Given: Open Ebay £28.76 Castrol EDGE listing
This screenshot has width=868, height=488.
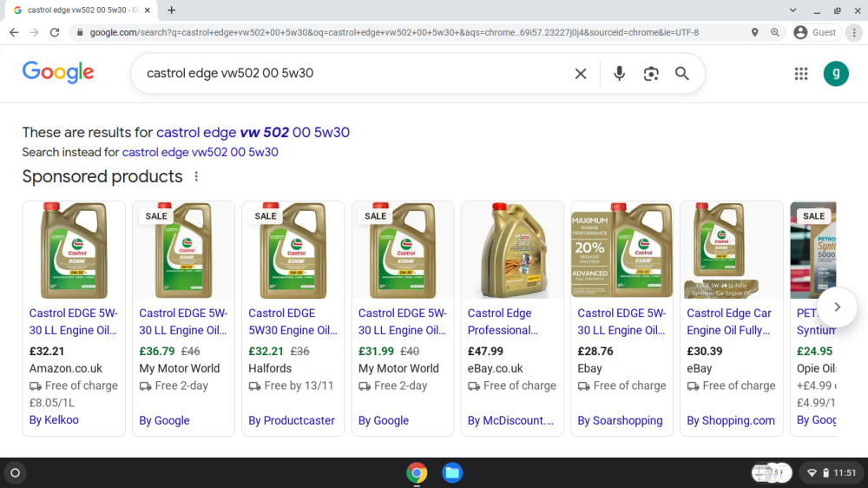Looking at the screenshot, I should pyautogui.click(x=621, y=321).
